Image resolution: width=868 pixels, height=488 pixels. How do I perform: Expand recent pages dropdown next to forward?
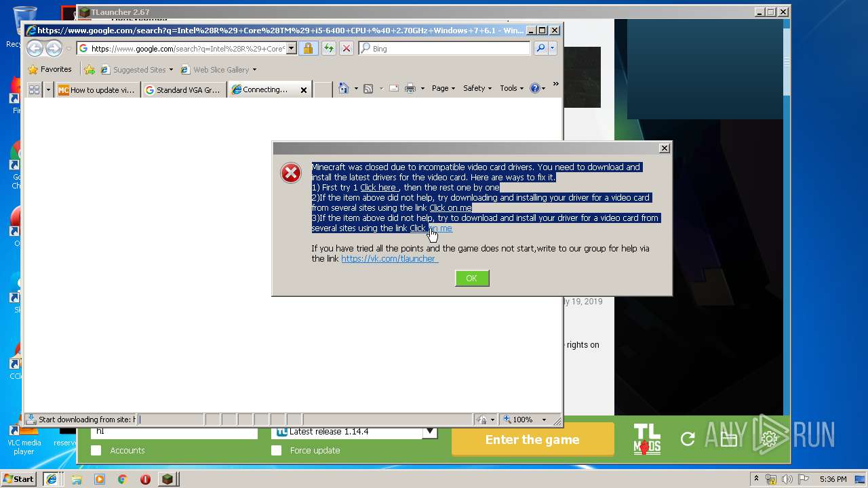[68, 49]
